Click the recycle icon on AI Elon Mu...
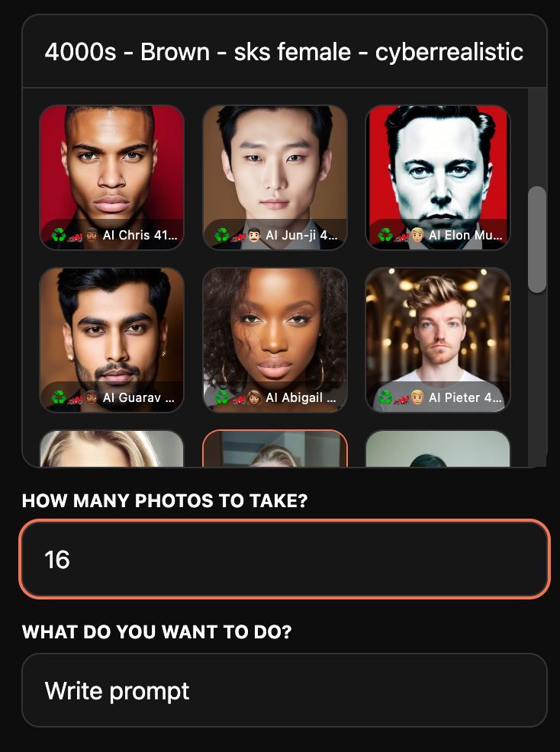Viewport: 560px width, 752px height. [385, 235]
